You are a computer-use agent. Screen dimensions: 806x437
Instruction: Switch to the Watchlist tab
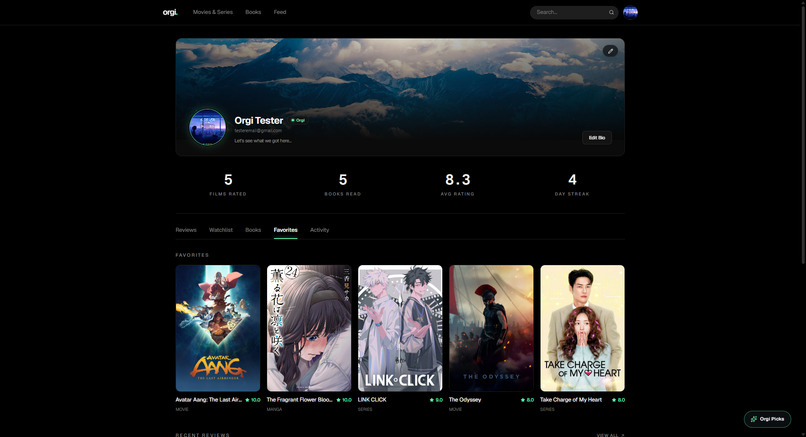pyautogui.click(x=221, y=230)
